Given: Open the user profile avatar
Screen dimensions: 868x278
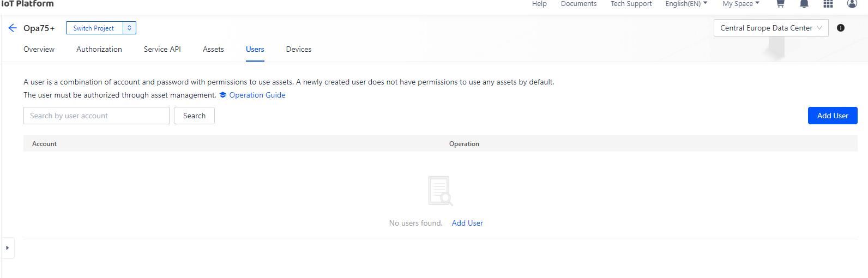Looking at the screenshot, I should click(x=852, y=4).
